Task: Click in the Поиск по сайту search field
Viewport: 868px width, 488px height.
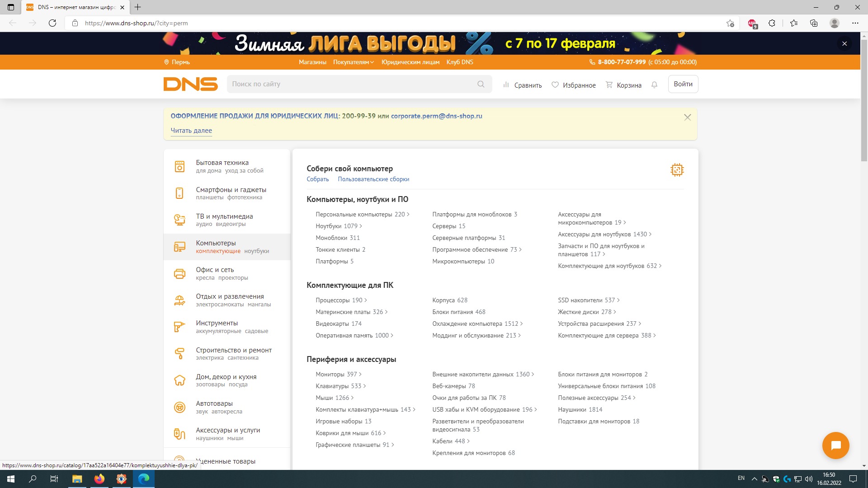Action: pos(353,84)
